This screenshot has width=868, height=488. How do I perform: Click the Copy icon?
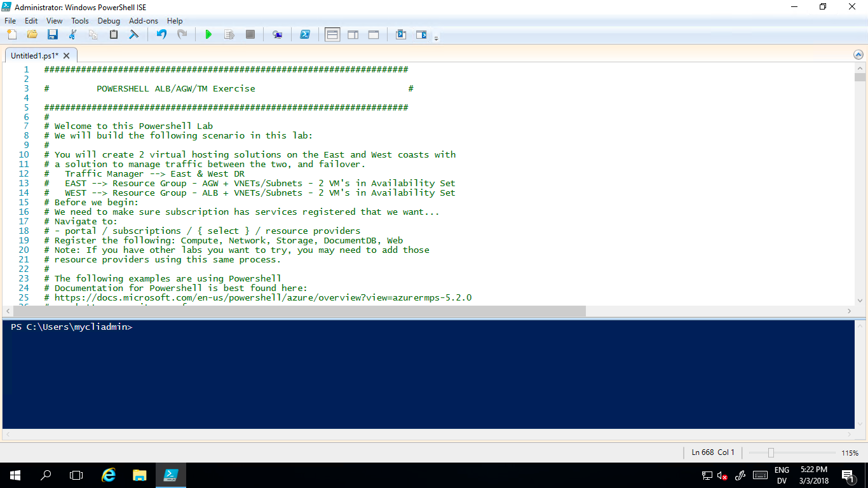93,34
